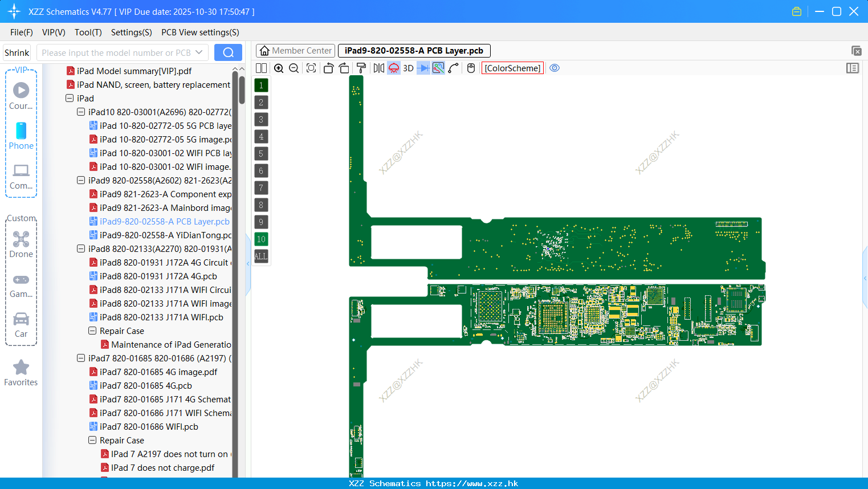Collapse the iPad tree node
Image resolution: width=868 pixels, height=489 pixels.
pyautogui.click(x=70, y=98)
